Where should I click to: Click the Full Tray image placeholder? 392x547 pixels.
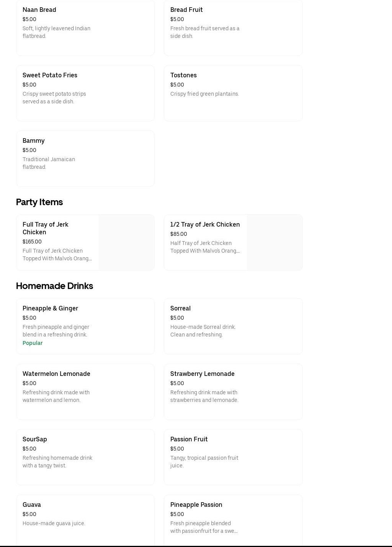(x=126, y=242)
